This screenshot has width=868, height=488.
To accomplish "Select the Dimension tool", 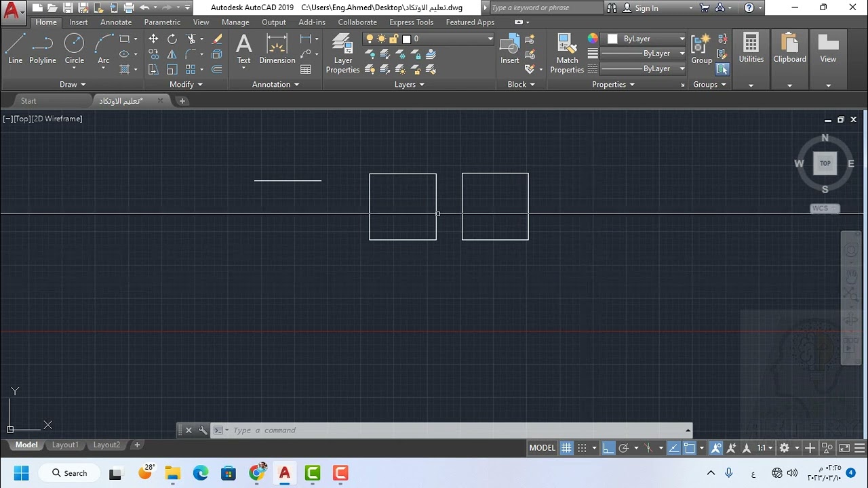I will [277, 49].
